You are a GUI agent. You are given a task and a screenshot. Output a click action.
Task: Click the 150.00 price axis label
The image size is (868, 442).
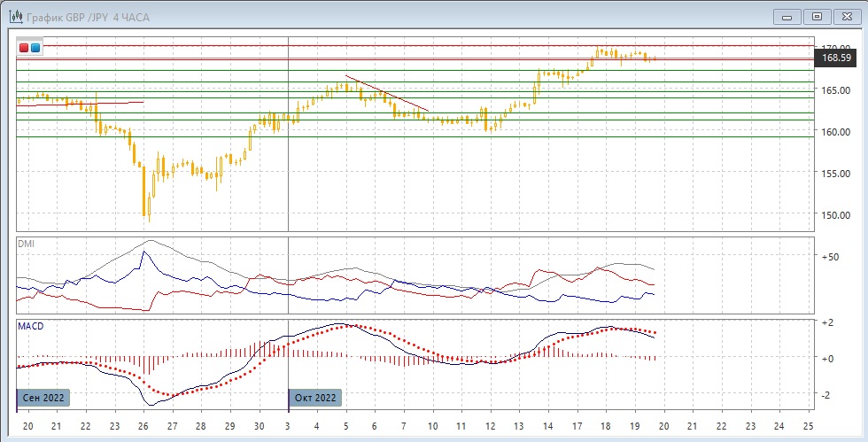(x=837, y=215)
